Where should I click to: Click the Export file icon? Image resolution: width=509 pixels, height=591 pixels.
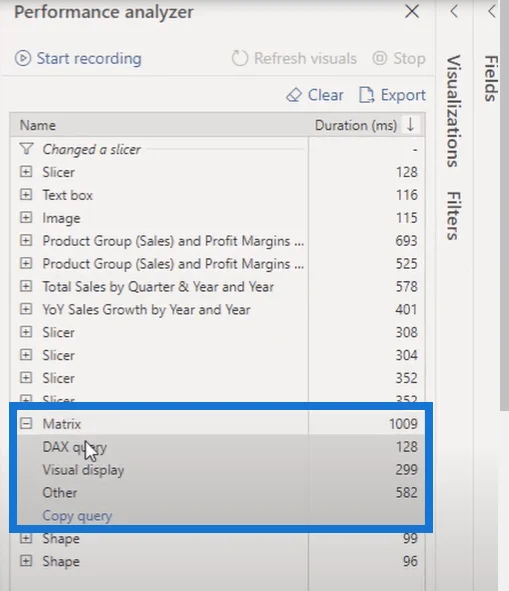tap(366, 95)
